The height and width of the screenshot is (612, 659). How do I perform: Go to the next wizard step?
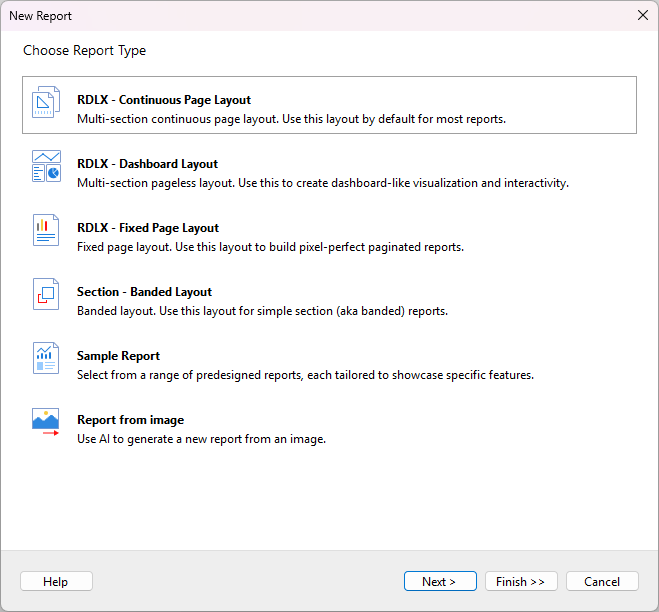click(440, 581)
